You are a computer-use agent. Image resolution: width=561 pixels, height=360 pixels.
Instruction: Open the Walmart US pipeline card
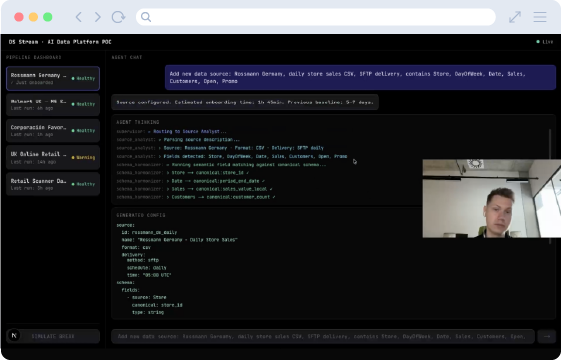[53, 104]
